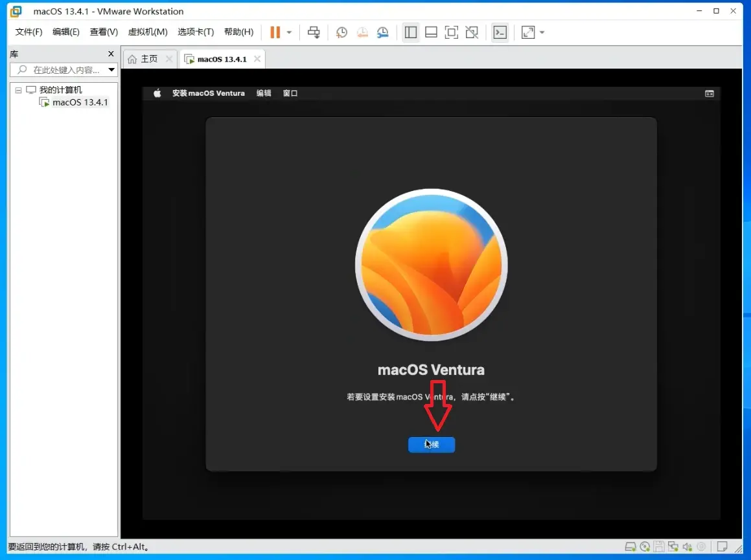Toggle the library sidebar view

pos(410,32)
